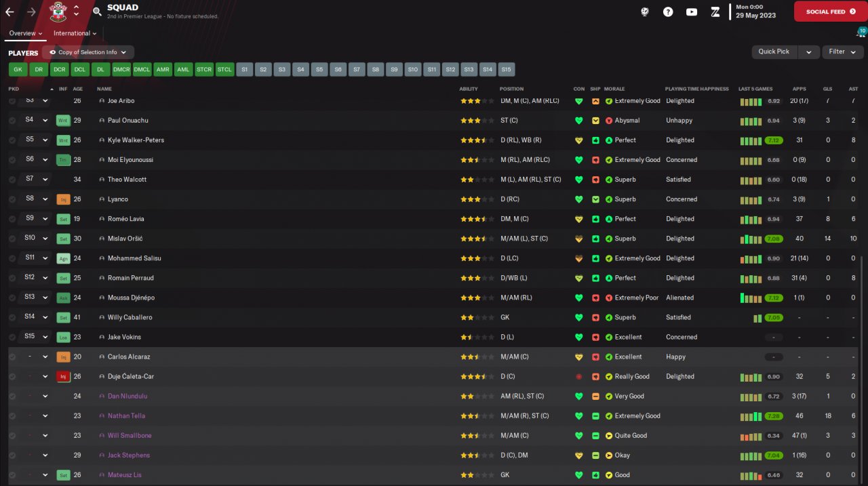The height and width of the screenshot is (486, 868).
Task: Tick the selection circle for Paul Onuachu
Action: click(12, 121)
